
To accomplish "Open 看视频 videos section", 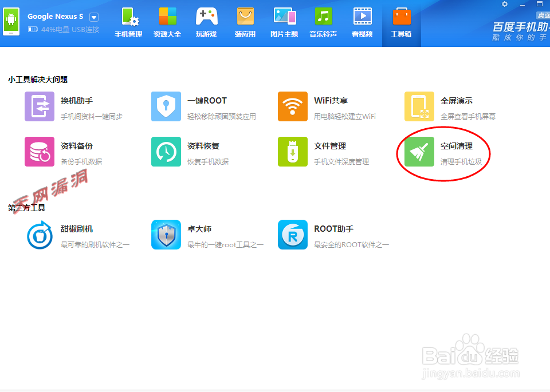I will [x=362, y=23].
